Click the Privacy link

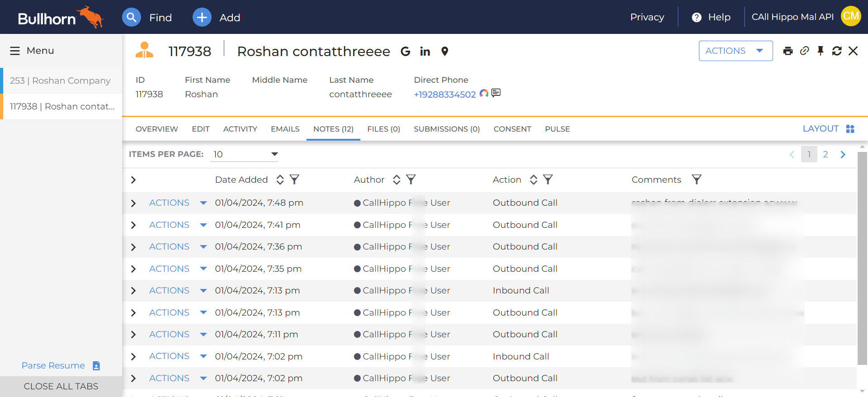pos(647,17)
